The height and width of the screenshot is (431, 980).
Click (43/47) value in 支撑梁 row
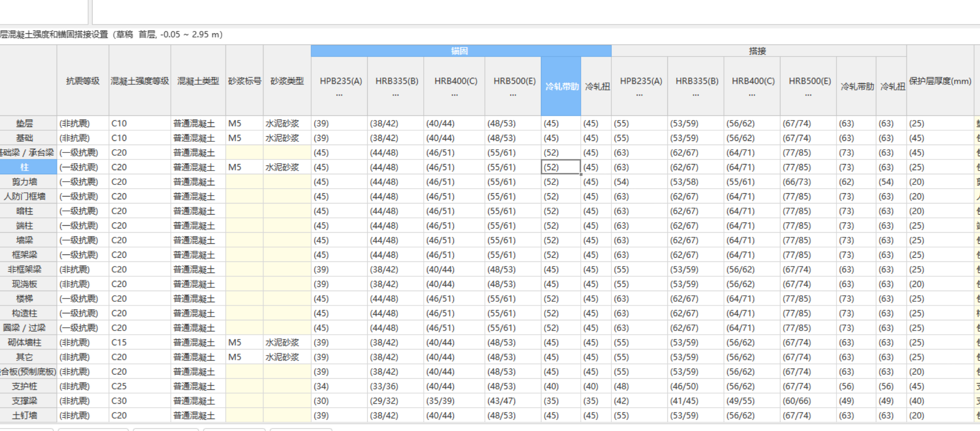pyautogui.click(x=513, y=401)
